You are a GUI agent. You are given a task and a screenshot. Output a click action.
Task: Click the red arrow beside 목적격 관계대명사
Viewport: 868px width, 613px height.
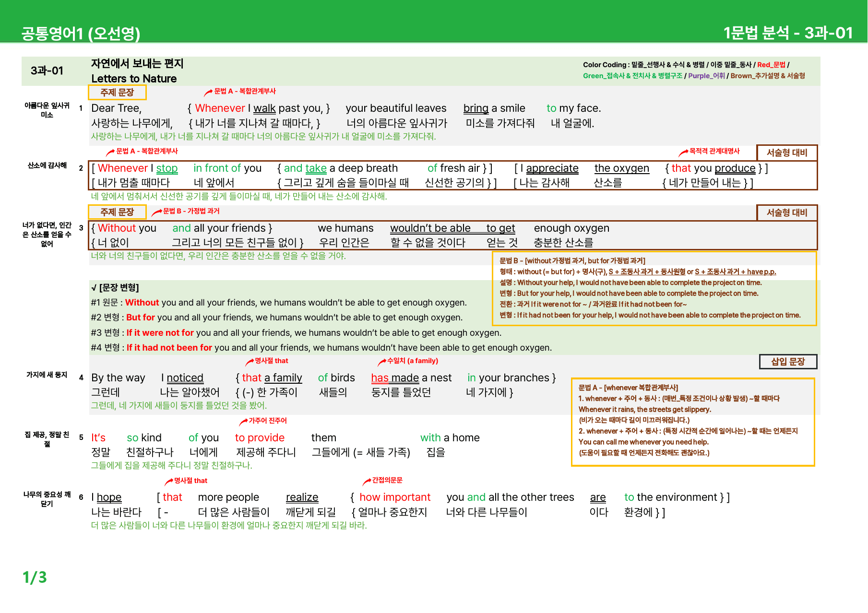click(x=683, y=153)
